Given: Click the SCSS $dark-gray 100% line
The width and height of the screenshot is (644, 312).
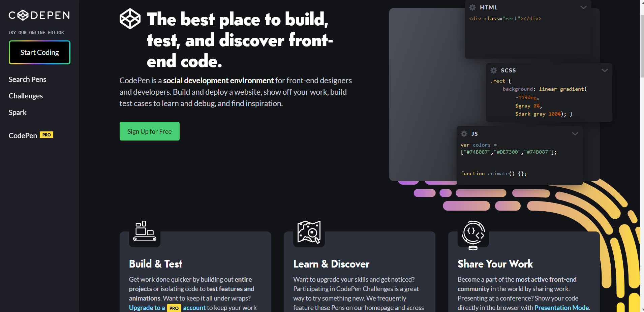Looking at the screenshot, I should coord(544,114).
